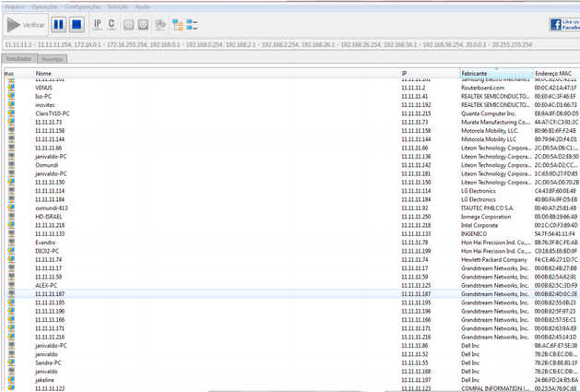Click the status icon of ALEX-PC row
The image size is (580, 392).
click(11, 285)
